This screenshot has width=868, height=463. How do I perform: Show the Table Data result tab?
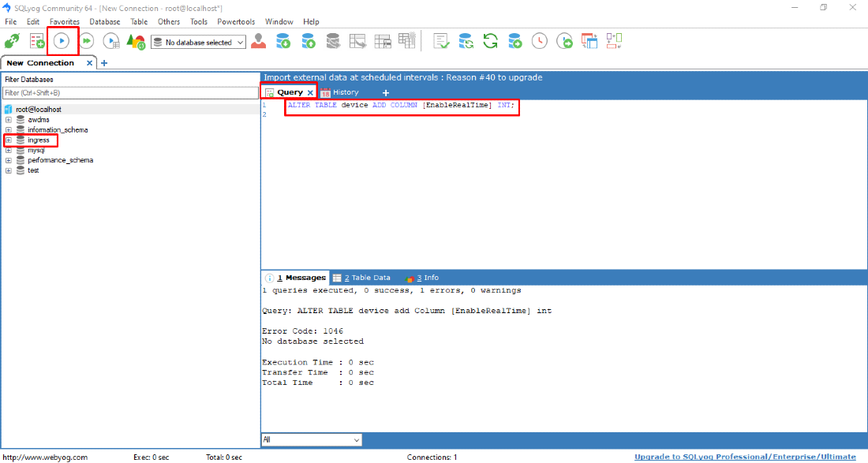pyautogui.click(x=362, y=278)
